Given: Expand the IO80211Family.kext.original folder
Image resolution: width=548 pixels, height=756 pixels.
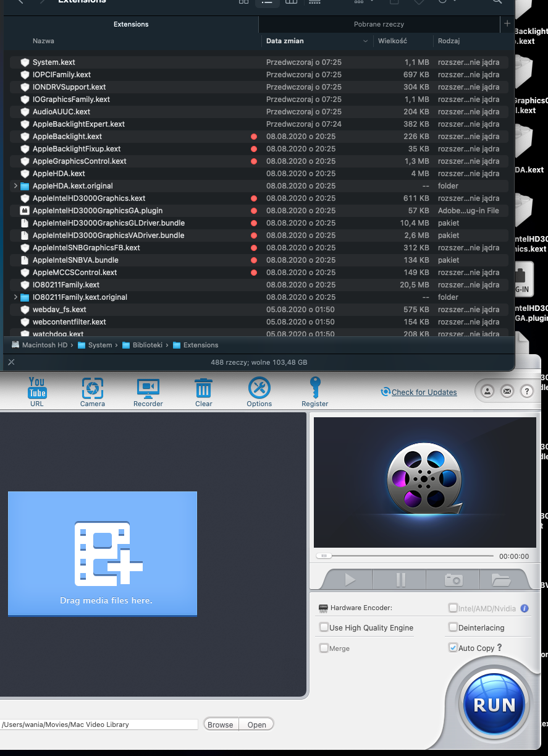Looking at the screenshot, I should [x=15, y=297].
